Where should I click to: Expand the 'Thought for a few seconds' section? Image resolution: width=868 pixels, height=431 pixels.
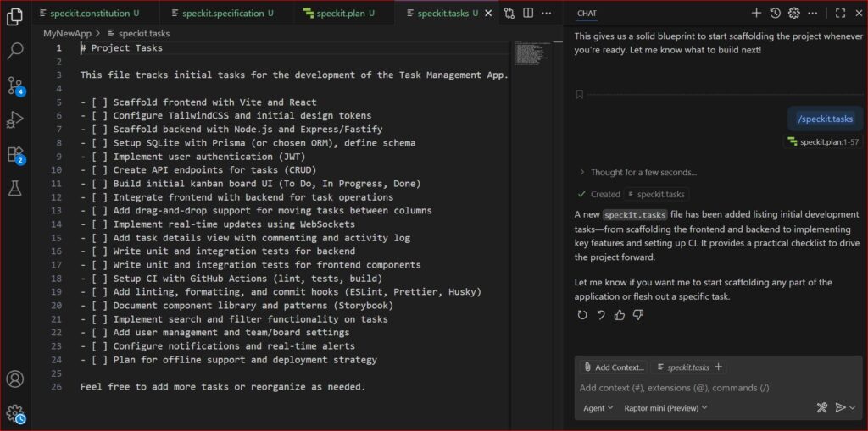(637, 172)
